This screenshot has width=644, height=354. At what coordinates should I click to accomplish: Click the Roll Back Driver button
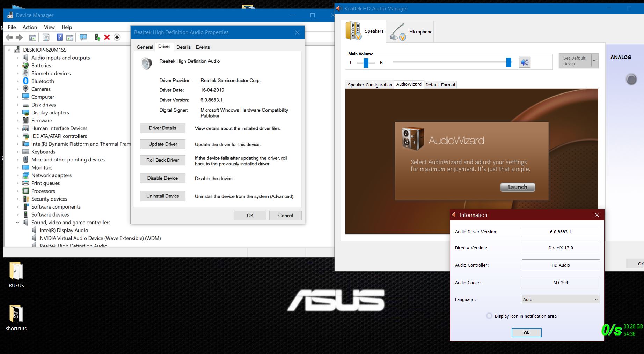tap(162, 160)
